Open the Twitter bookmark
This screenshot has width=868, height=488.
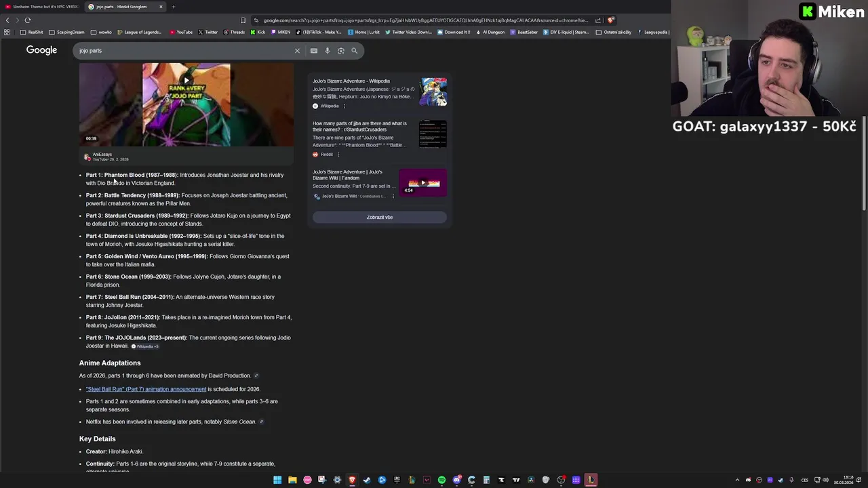click(208, 32)
